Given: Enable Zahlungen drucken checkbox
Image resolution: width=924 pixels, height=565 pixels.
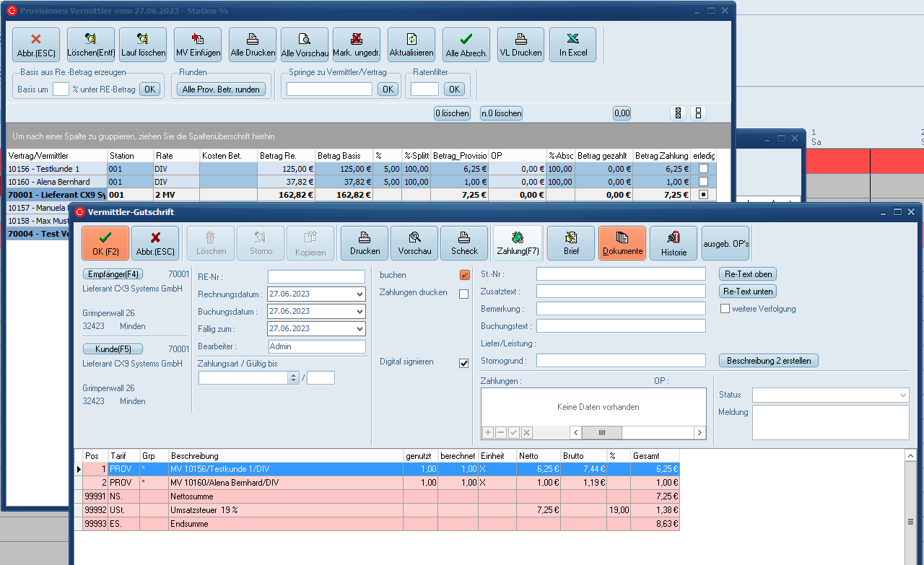Looking at the screenshot, I should (x=464, y=294).
